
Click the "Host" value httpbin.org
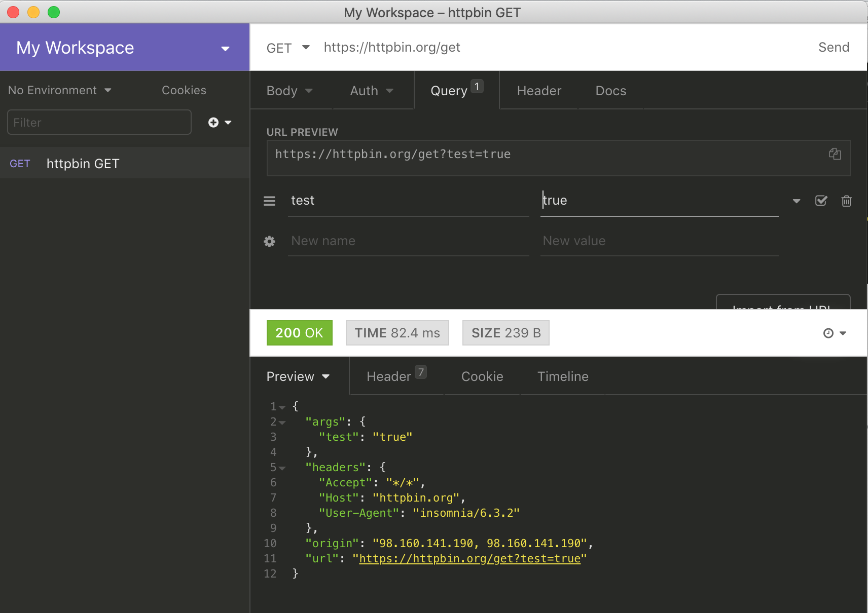416,497
